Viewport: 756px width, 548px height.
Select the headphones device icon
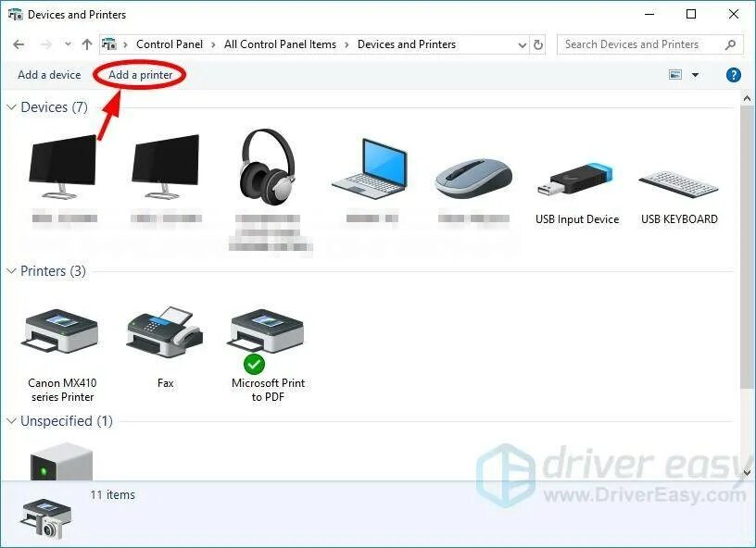point(268,168)
